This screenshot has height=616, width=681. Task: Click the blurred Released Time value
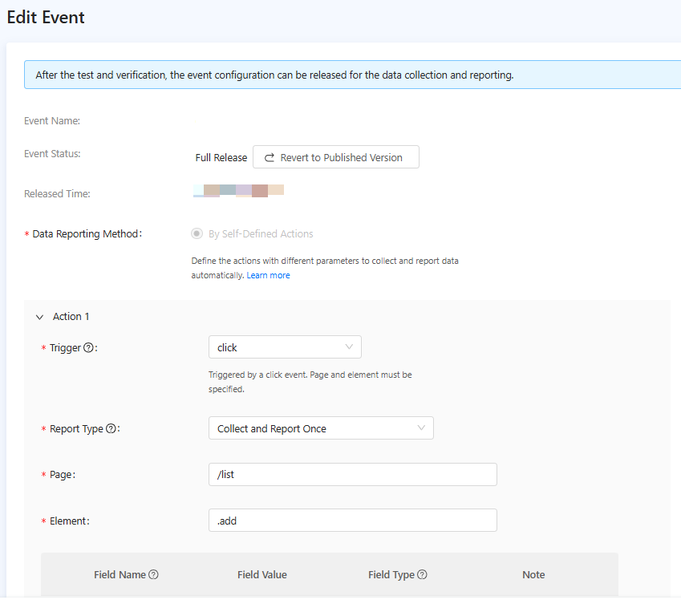[238, 191]
